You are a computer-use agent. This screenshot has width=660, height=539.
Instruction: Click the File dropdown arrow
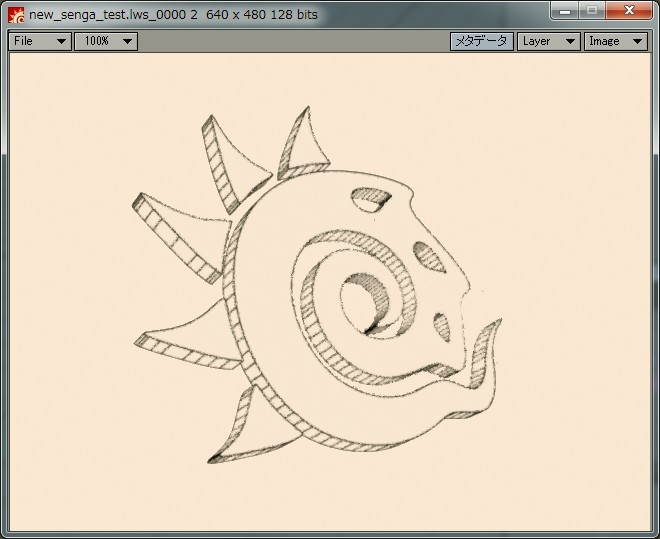tap(61, 42)
